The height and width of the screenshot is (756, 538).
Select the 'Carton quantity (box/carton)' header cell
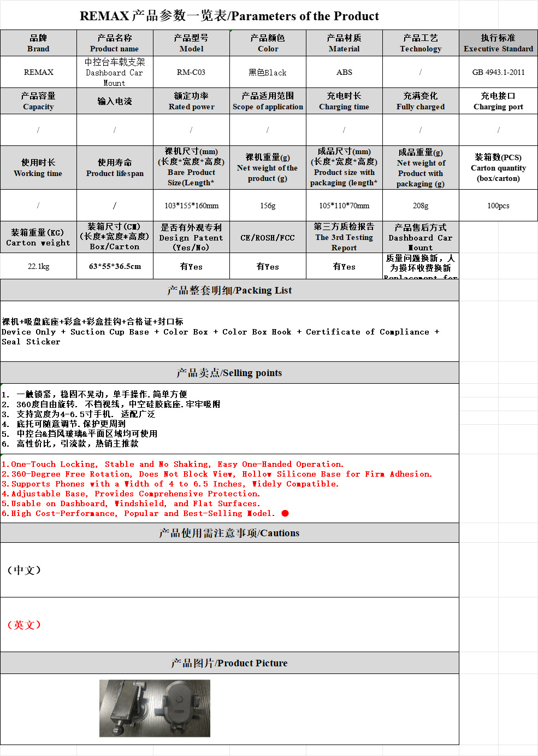point(498,168)
